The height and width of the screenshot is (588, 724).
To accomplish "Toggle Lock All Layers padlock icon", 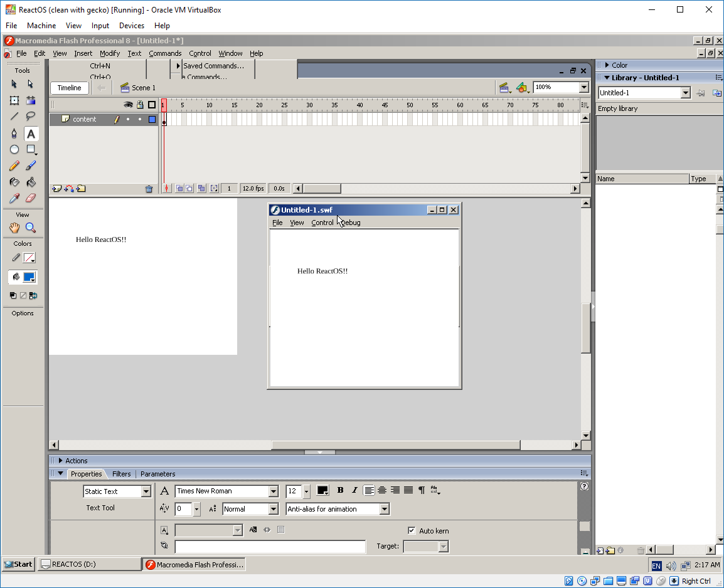I will [x=140, y=105].
